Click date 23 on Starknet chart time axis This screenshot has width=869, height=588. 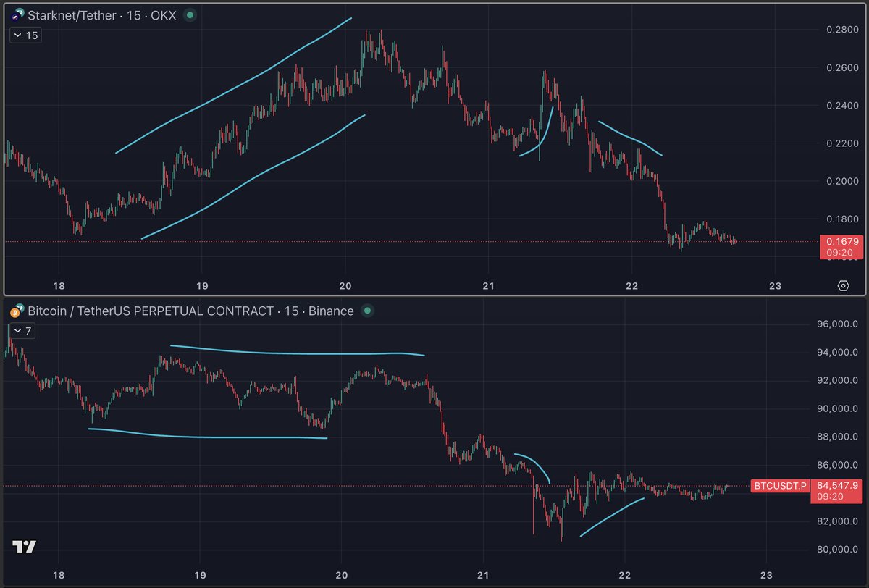click(x=775, y=285)
